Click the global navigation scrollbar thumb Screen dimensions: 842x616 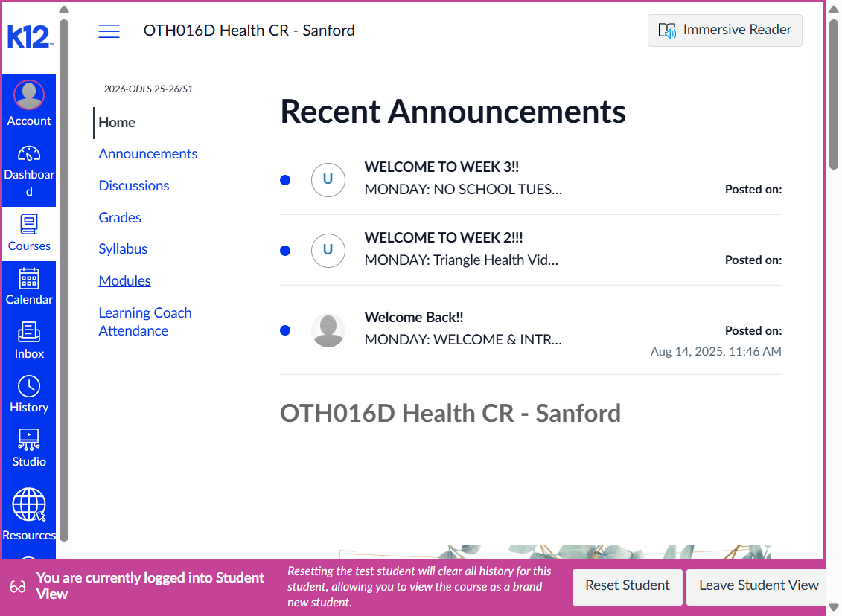[x=64, y=280]
